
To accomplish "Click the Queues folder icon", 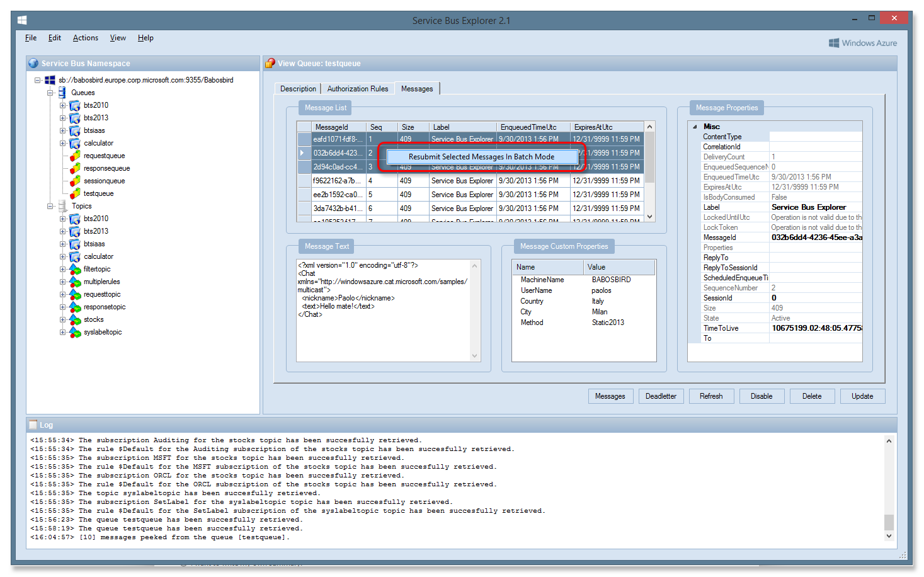I will pyautogui.click(x=62, y=93).
